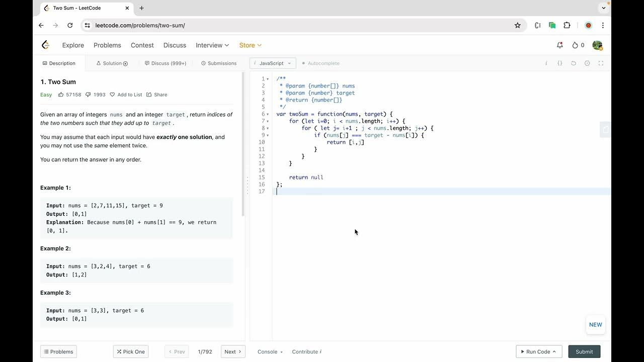Click the Easy difficulty label
The width and height of the screenshot is (644, 362).
46,95
